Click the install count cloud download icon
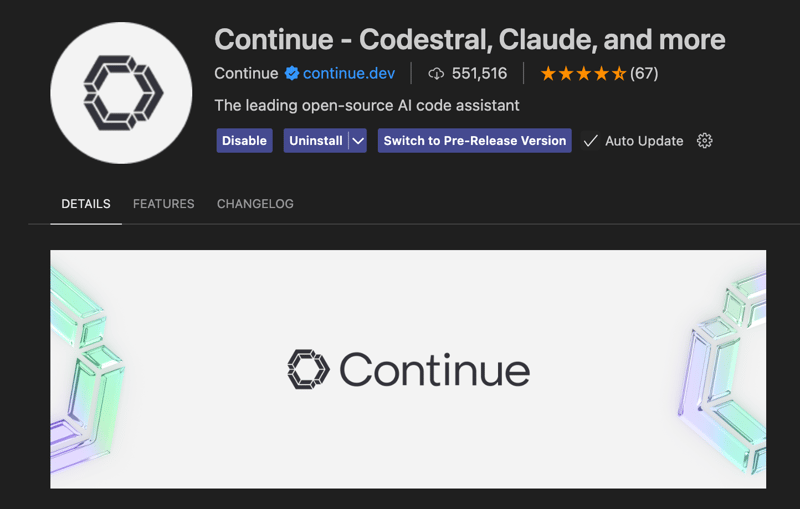The image size is (800, 509). [436, 74]
